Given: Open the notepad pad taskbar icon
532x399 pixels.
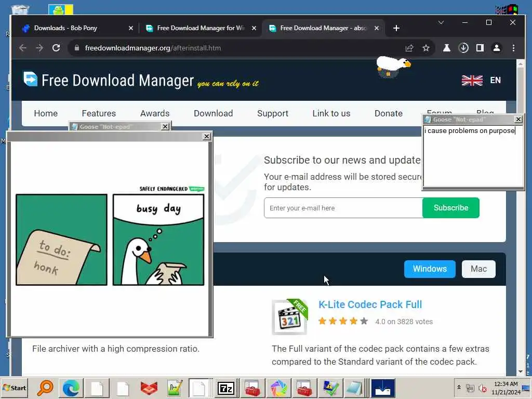Looking at the screenshot, I should (x=354, y=388).
